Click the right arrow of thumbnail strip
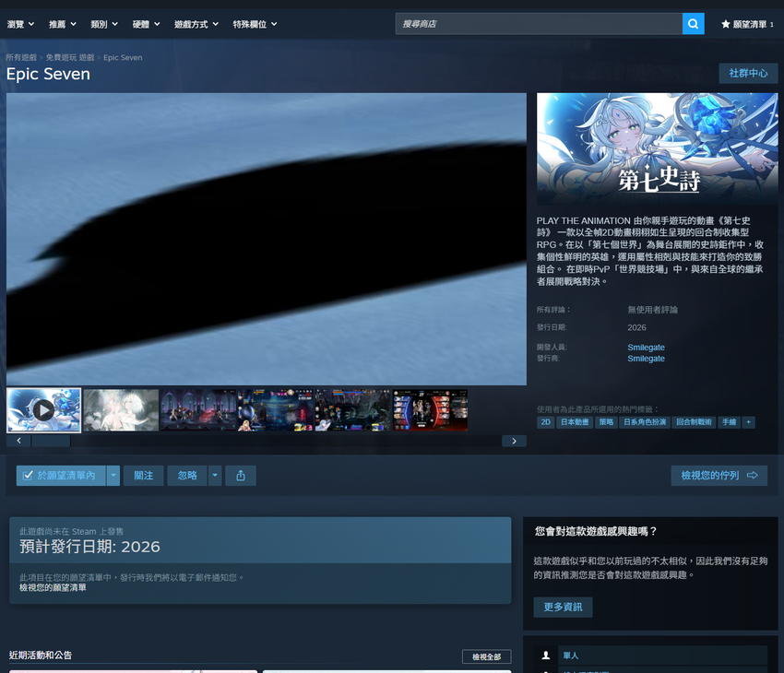The height and width of the screenshot is (673, 784). [514, 441]
